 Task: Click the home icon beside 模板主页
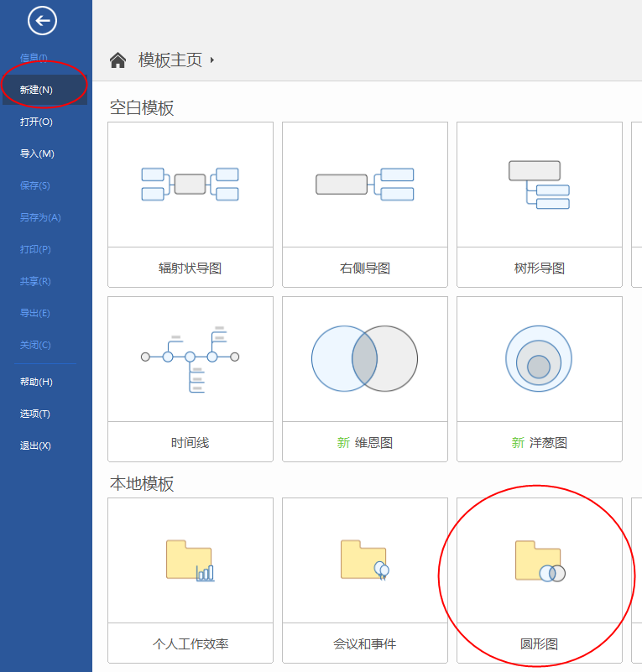click(118, 60)
